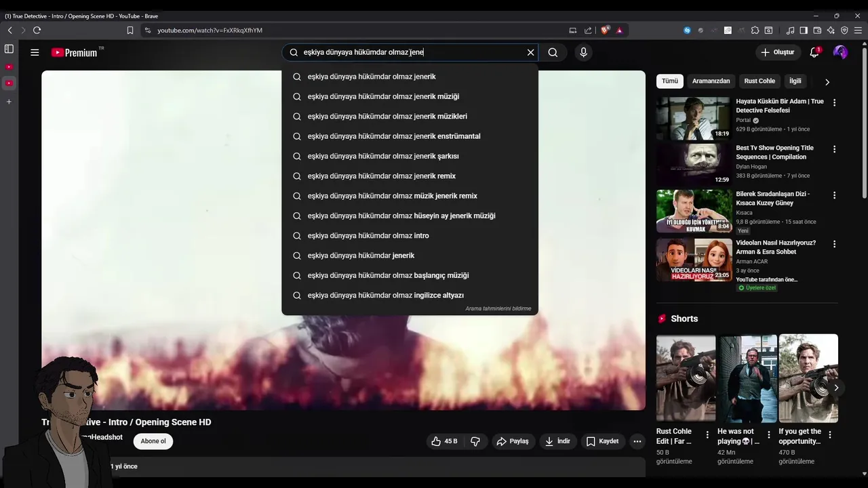Like the video (45 B)
The width and height of the screenshot is (868, 488).
445,441
